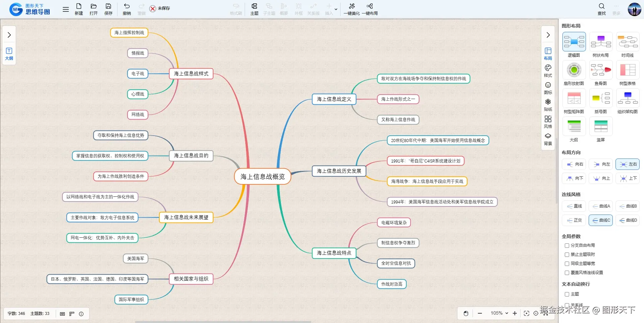
Task: Choose 正交 orthogonal connector style
Action: pos(574,220)
